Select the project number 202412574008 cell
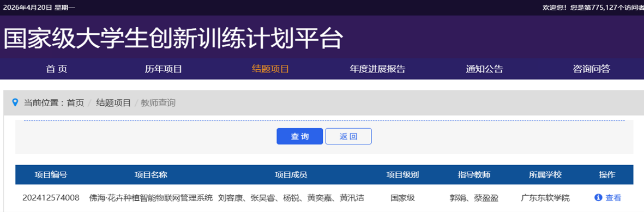644x212 pixels. click(x=51, y=198)
